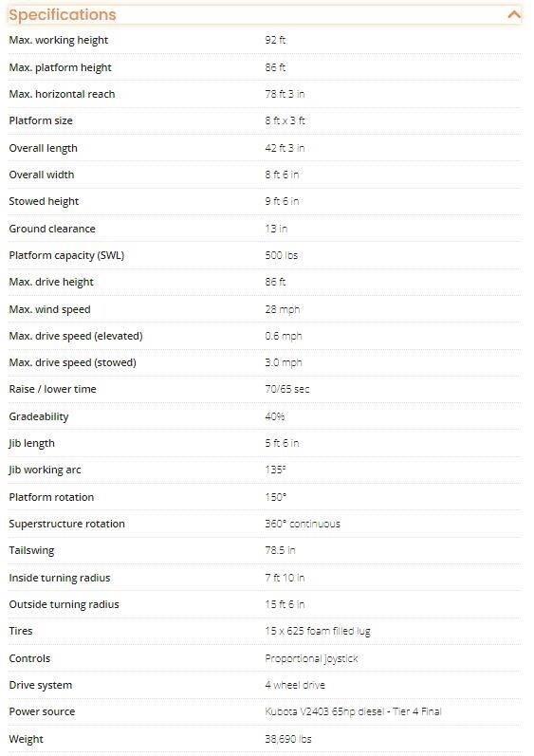Collapse the Specifications section chevron
This screenshot has width=534, height=756.
(514, 15)
